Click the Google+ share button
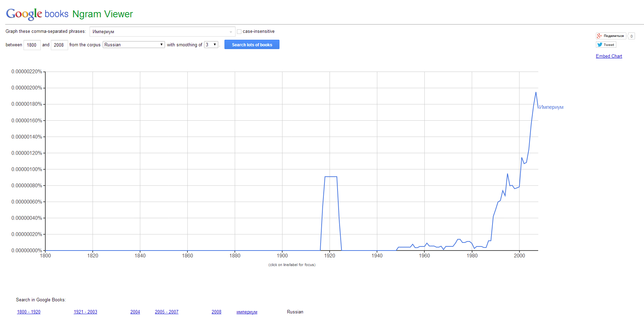644x330 pixels. pyautogui.click(x=611, y=36)
